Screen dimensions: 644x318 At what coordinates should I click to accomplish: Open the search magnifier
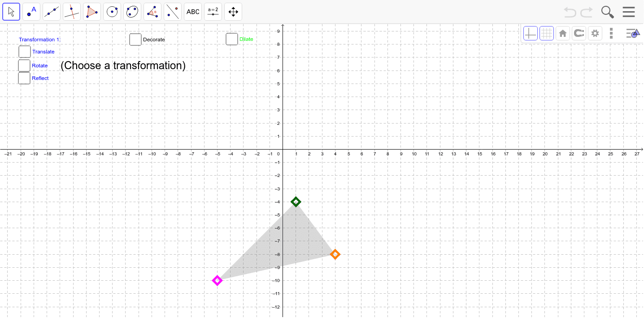tap(608, 12)
